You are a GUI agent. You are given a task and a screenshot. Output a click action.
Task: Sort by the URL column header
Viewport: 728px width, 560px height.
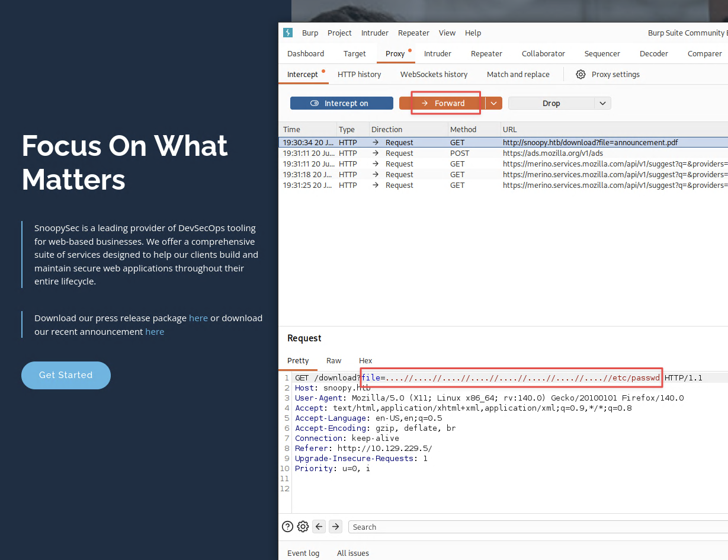coord(614,129)
